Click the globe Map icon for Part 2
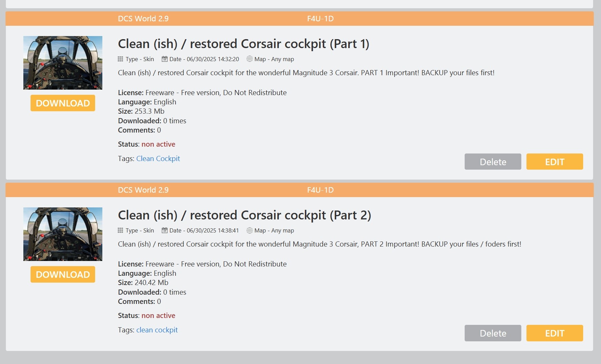Image resolution: width=601 pixels, height=364 pixels. point(250,230)
